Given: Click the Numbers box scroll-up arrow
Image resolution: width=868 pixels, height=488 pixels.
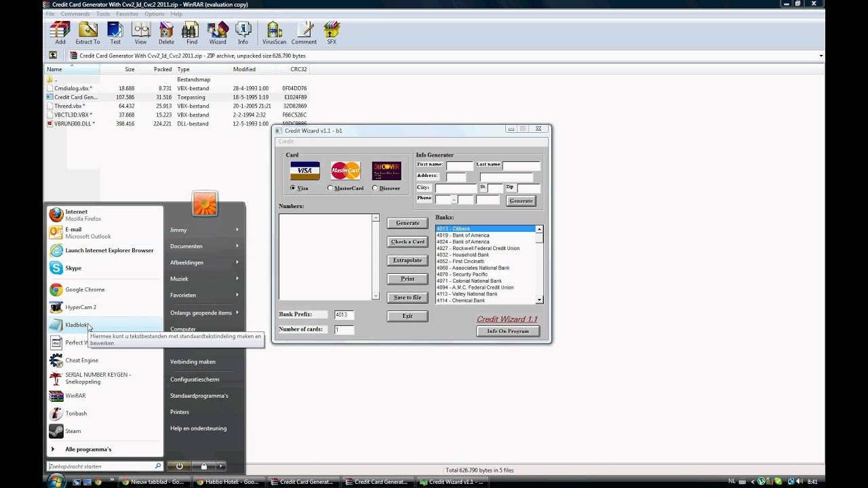Looking at the screenshot, I should (376, 218).
